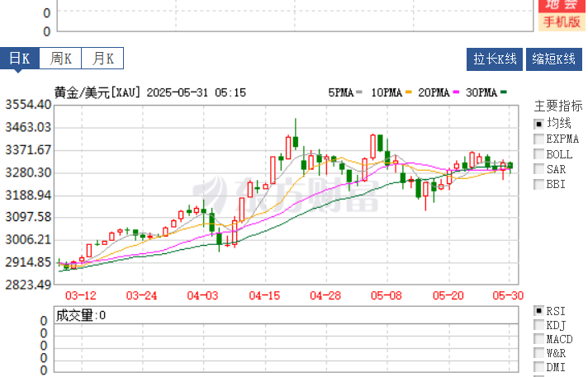Click the 05-08 date axis label
Viewport: 588px width, 377px height.
coord(386,295)
